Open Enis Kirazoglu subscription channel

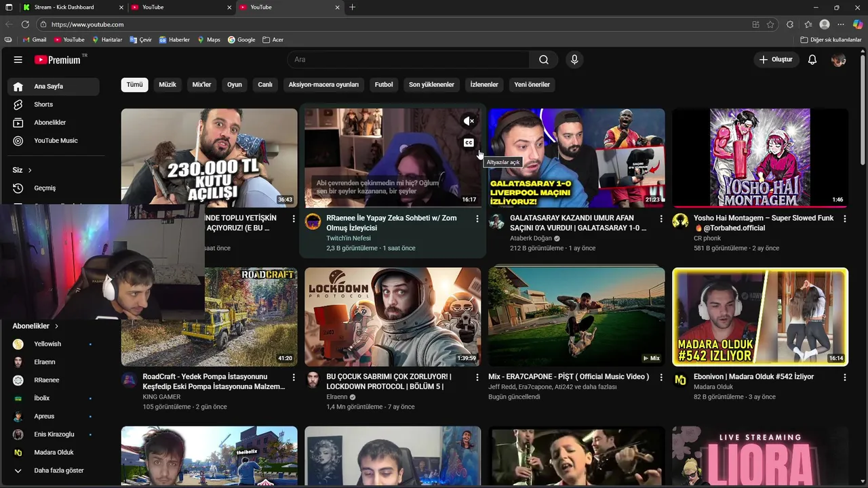pos(54,434)
